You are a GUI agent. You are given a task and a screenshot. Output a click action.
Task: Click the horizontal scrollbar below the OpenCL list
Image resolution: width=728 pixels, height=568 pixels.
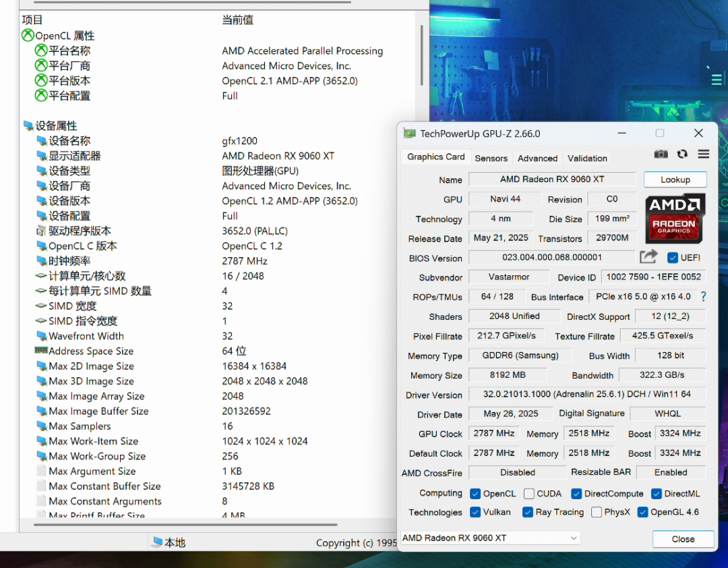click(x=186, y=525)
